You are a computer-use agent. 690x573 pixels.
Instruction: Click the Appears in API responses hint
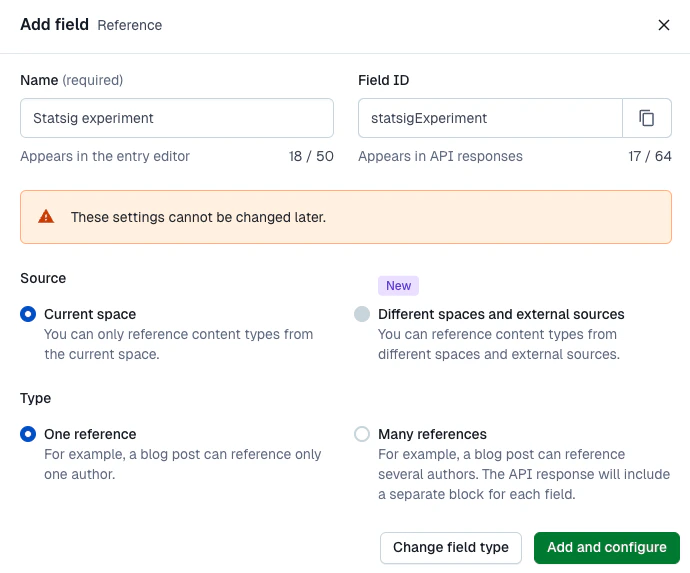coord(440,156)
